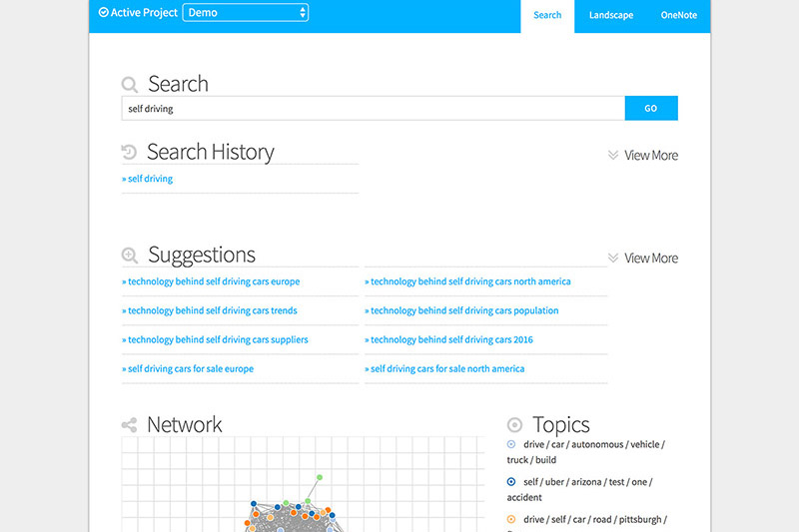799x532 pixels.
Task: Click the search text input field
Action: coord(373,108)
